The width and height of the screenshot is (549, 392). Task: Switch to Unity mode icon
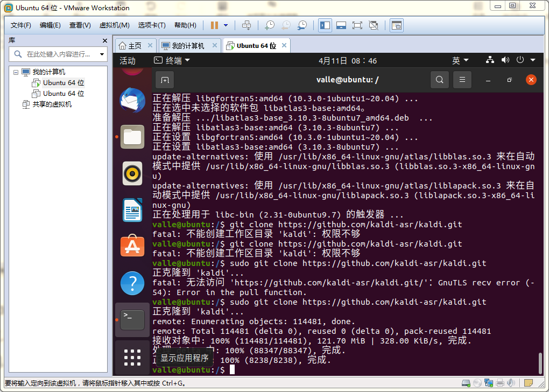point(374,25)
